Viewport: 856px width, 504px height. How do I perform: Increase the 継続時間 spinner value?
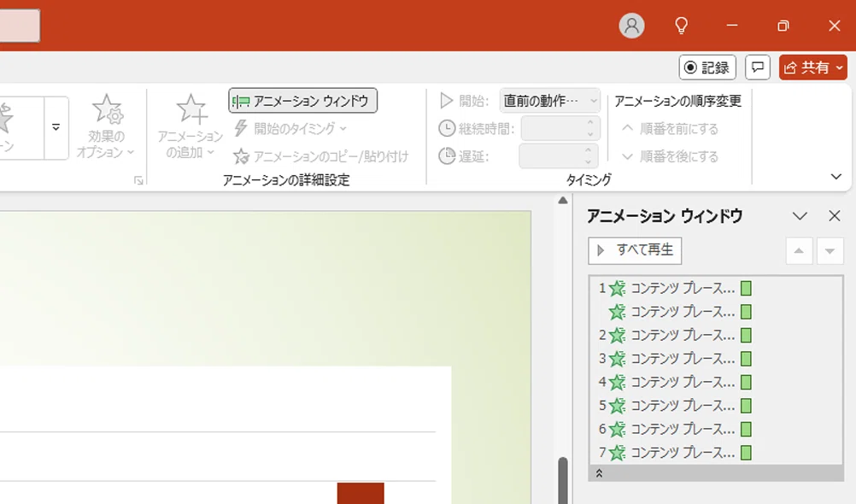coord(590,123)
